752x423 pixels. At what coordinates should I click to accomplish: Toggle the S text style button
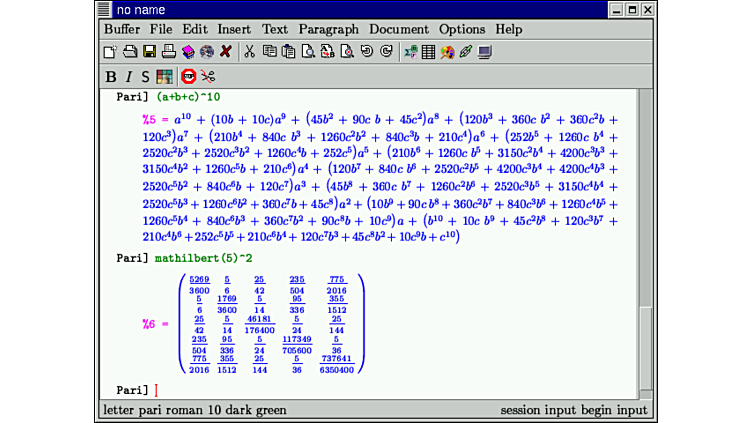click(145, 76)
